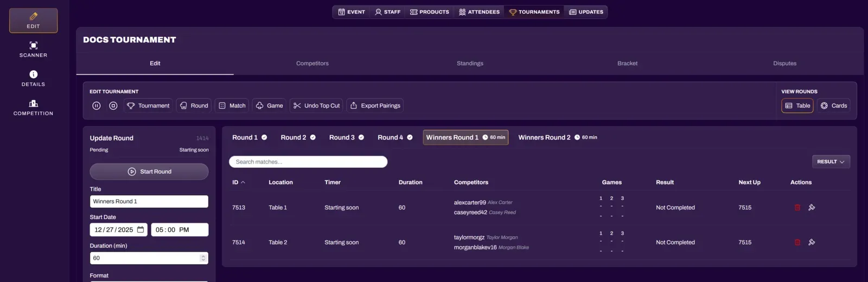Switch to the Standings tab
868x282 pixels.
pyautogui.click(x=470, y=64)
